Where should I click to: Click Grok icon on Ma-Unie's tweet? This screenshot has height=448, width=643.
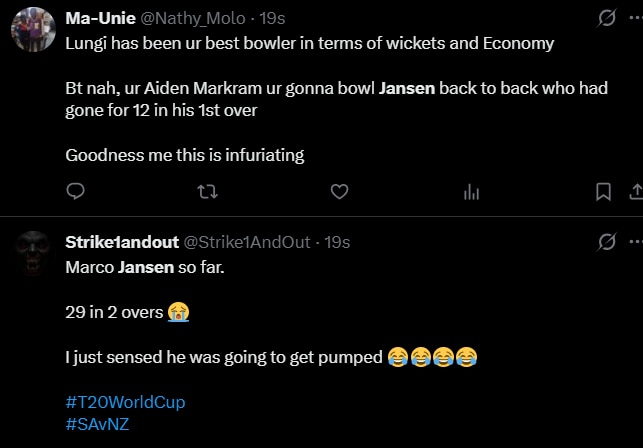pyautogui.click(x=606, y=18)
